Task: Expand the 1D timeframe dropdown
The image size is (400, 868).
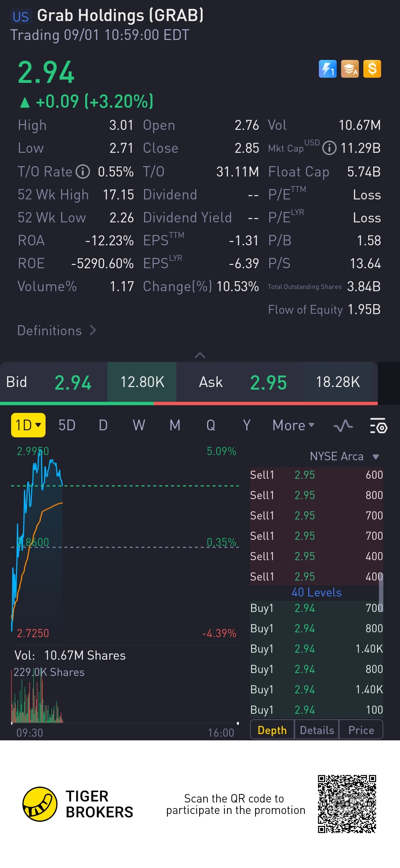Action: 28,425
